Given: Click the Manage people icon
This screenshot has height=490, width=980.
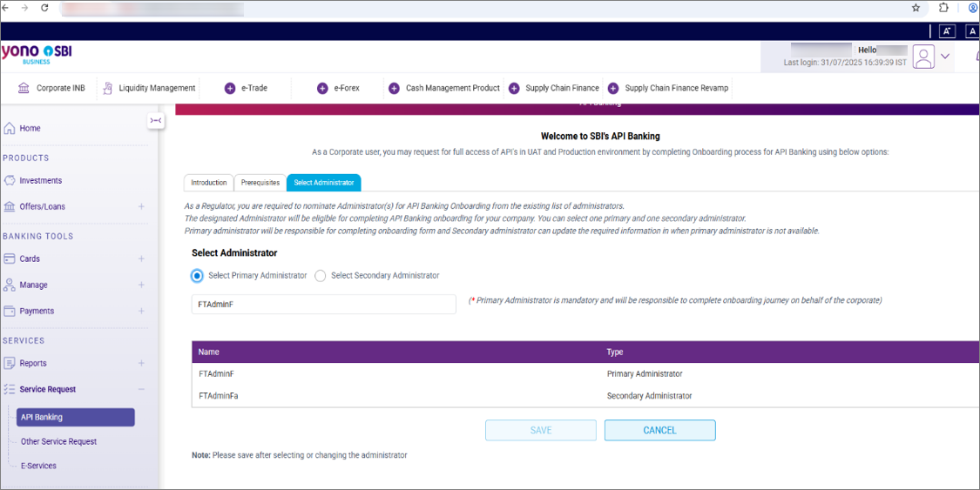Looking at the screenshot, I should point(10,285).
